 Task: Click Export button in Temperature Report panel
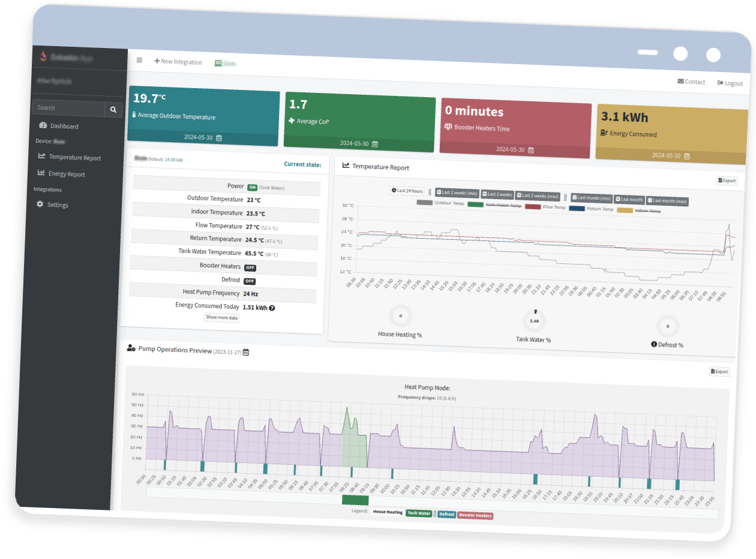pos(726,181)
